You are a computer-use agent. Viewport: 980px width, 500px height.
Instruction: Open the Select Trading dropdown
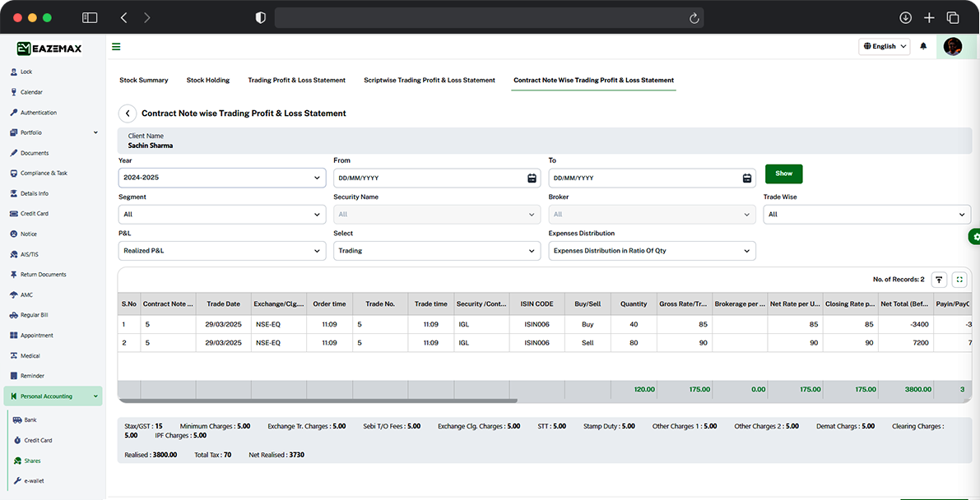(x=437, y=251)
